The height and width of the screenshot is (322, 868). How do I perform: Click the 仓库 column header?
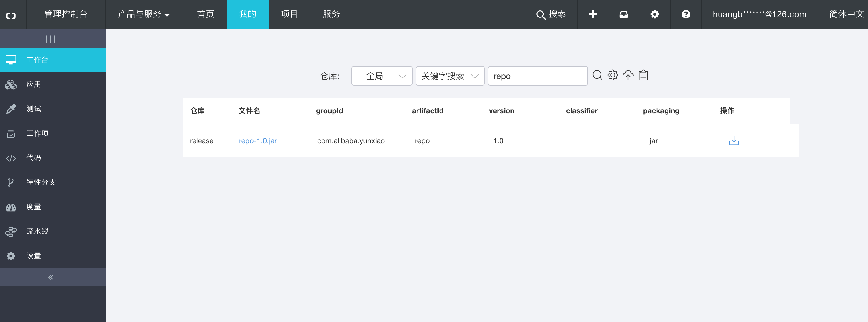coord(197,111)
